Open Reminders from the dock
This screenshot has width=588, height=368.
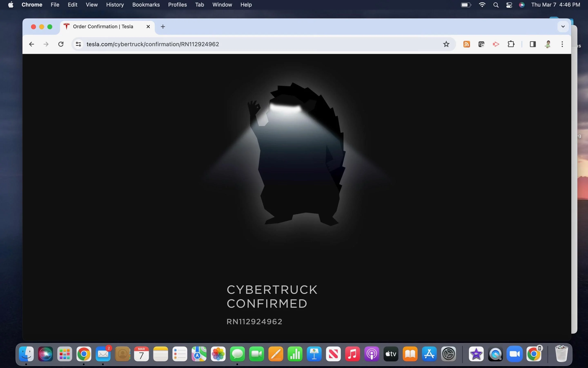(180, 354)
